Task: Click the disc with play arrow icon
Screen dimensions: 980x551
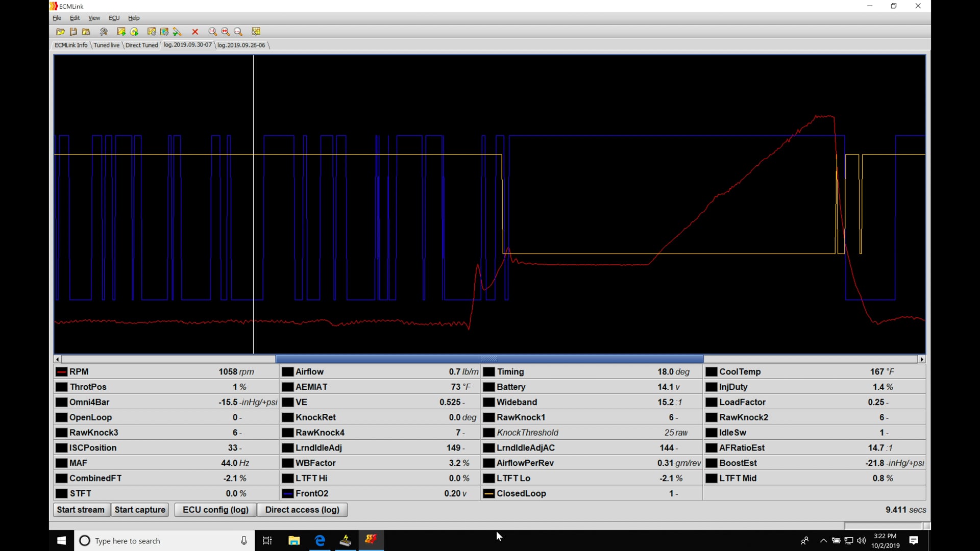Action: (134, 32)
